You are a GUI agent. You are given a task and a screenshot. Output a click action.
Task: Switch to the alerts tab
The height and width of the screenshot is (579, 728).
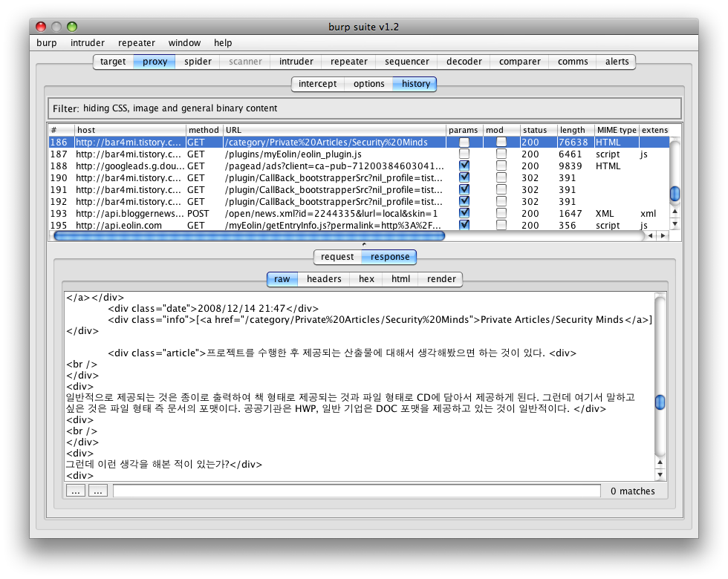(617, 61)
